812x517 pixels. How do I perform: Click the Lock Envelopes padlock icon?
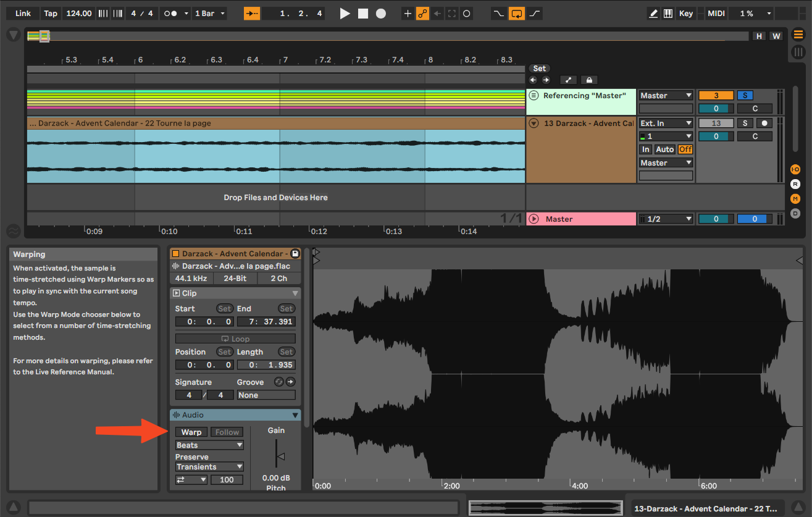588,80
